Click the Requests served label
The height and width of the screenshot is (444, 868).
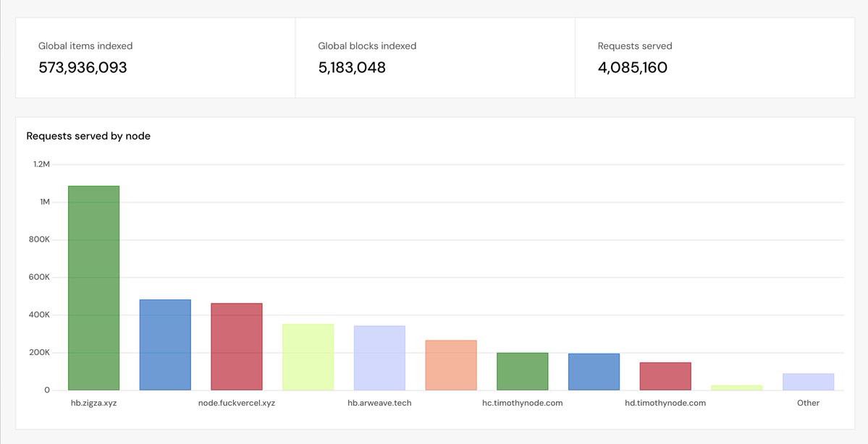[x=635, y=46]
